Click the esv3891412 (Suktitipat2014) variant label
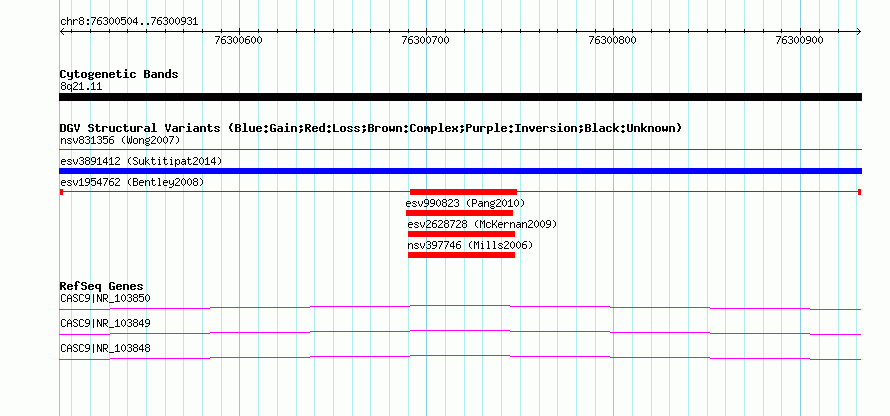The image size is (890, 416). point(141,161)
